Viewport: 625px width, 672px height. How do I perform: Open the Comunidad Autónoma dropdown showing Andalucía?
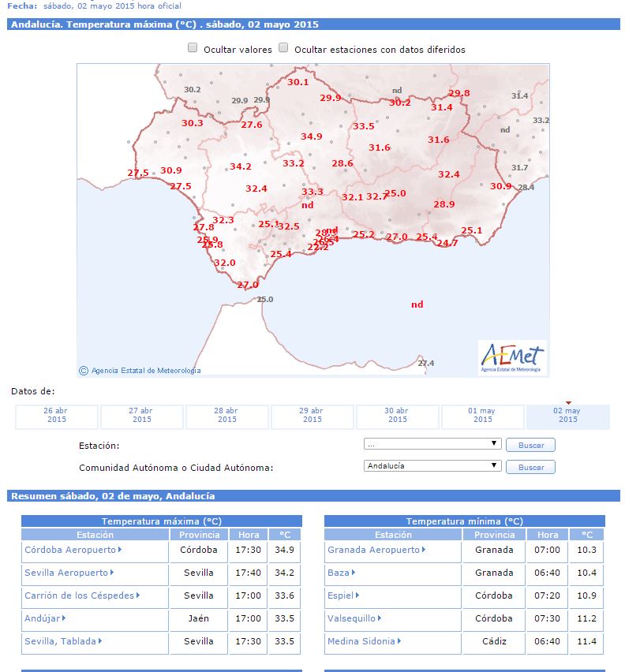tap(432, 466)
